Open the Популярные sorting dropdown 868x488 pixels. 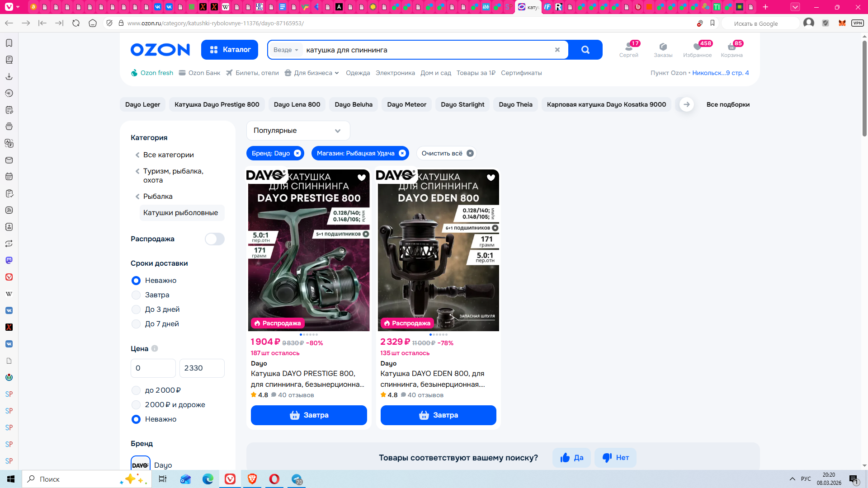298,131
